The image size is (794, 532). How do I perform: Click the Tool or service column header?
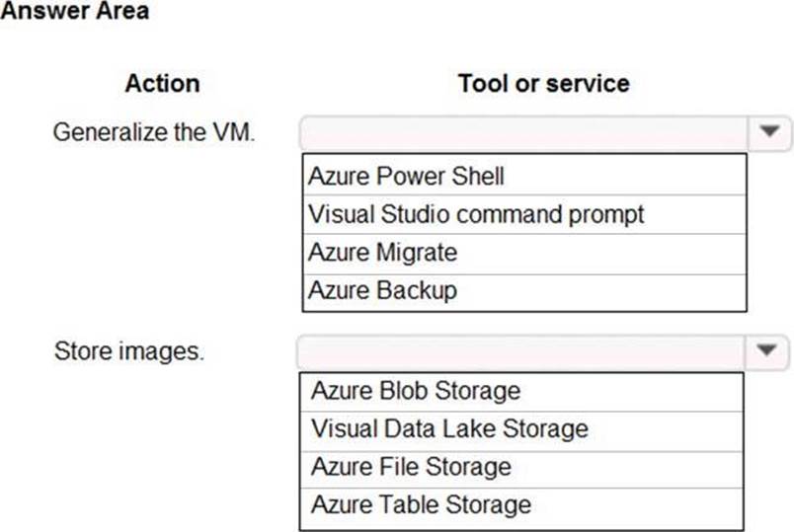pyautogui.click(x=543, y=83)
